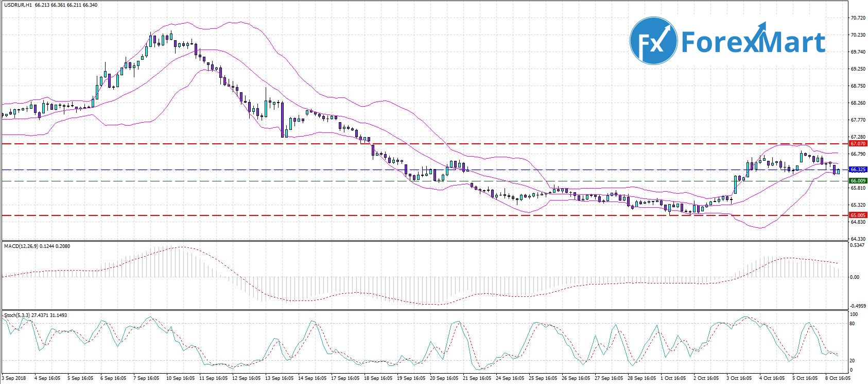Viewport: 868px width, 384px height.
Task: Click the 20 Stochastic scale value
Action: (853, 361)
